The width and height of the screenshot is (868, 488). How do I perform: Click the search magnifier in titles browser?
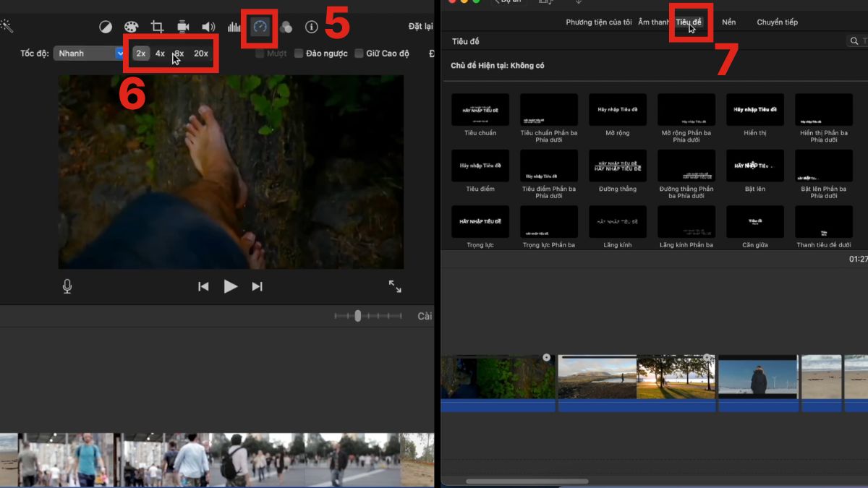point(854,41)
